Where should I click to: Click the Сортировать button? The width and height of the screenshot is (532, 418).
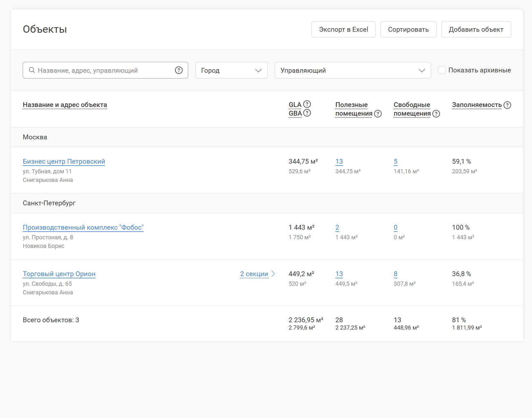click(x=408, y=29)
